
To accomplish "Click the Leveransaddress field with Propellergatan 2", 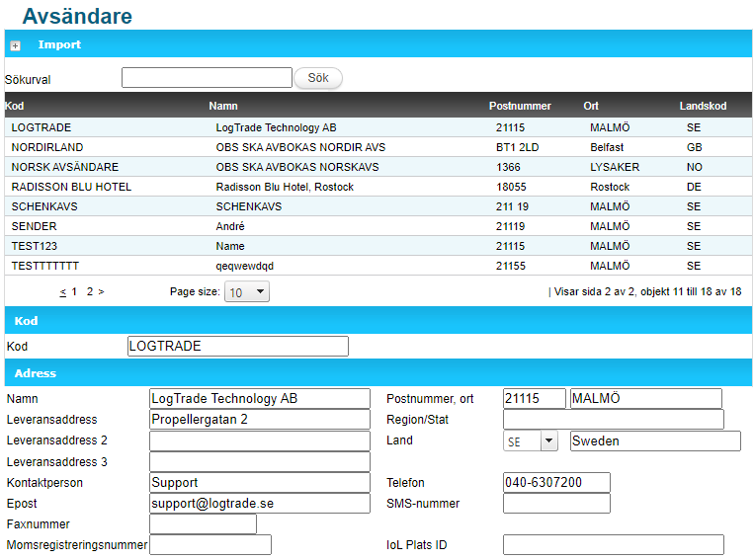I will [x=259, y=420].
